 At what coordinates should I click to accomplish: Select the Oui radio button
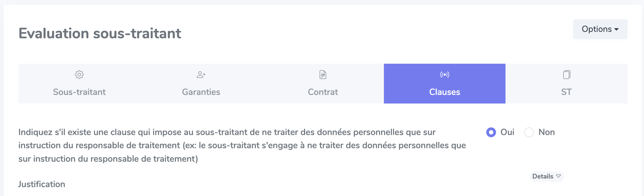pyautogui.click(x=491, y=132)
